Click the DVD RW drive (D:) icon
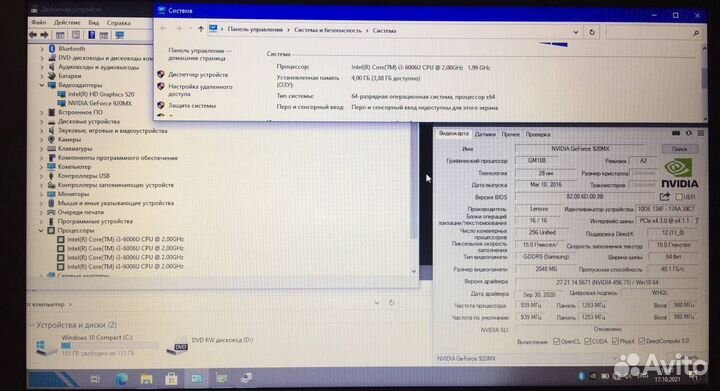This screenshot has width=720, height=391. coord(177,347)
